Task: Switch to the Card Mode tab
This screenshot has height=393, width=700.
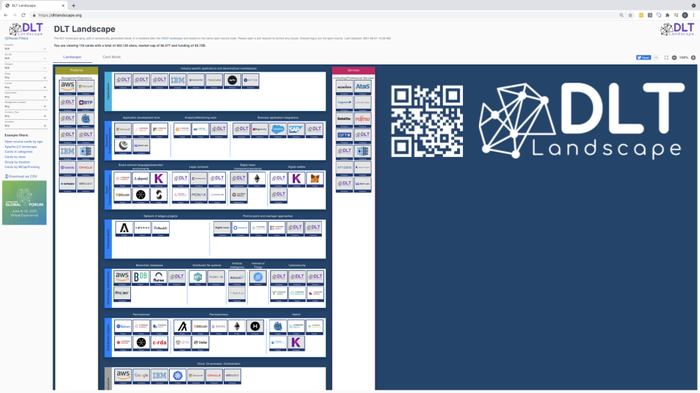Action: (112, 57)
